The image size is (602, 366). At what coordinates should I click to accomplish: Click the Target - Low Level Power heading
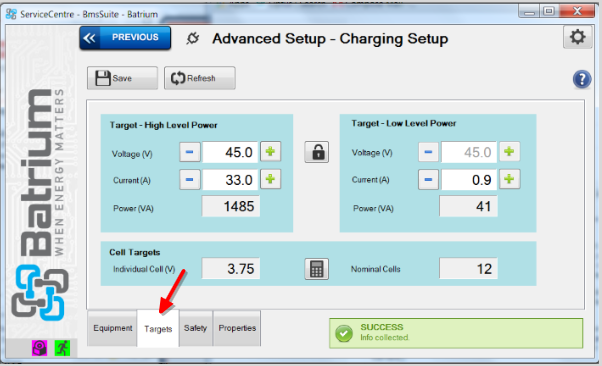[x=404, y=123]
